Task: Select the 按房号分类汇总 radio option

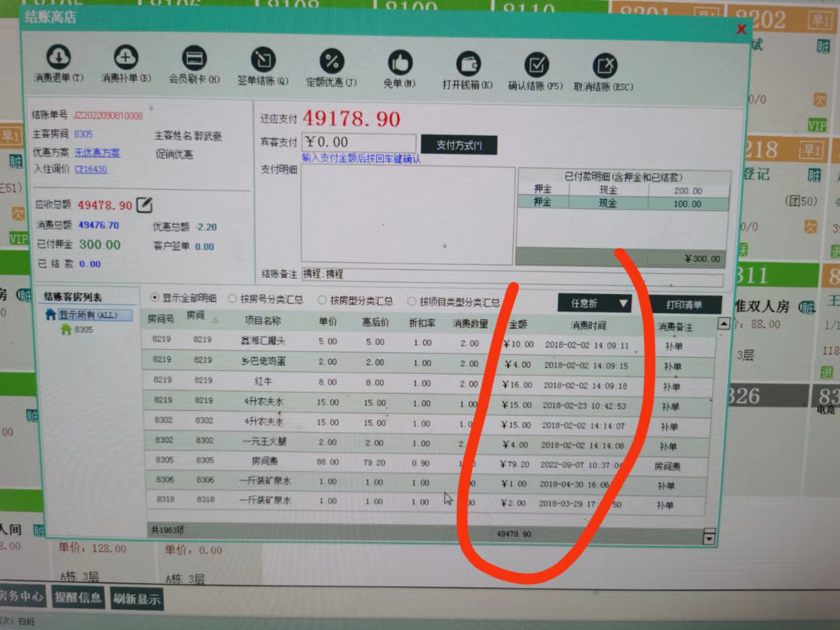Action: (233, 299)
